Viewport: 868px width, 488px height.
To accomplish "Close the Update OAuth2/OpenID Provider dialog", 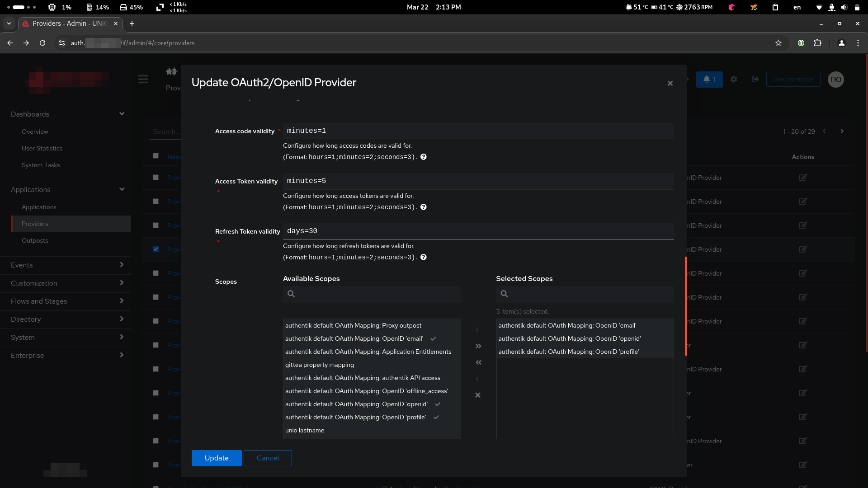I will pyautogui.click(x=670, y=83).
